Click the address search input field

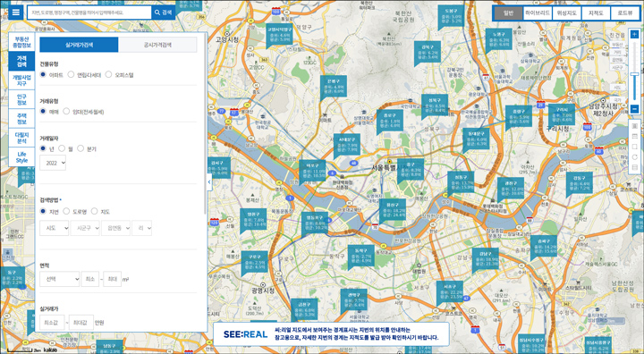pos(89,13)
